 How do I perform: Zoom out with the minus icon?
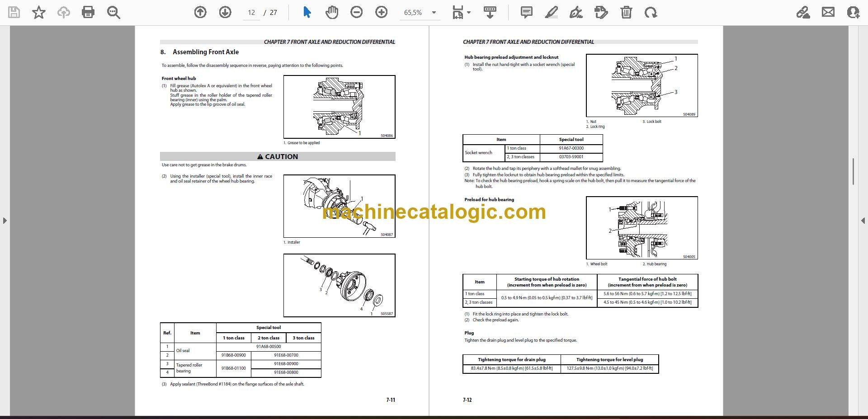coord(357,12)
